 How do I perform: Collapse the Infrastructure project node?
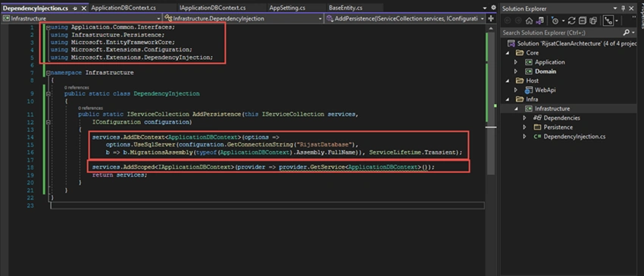coord(516,108)
